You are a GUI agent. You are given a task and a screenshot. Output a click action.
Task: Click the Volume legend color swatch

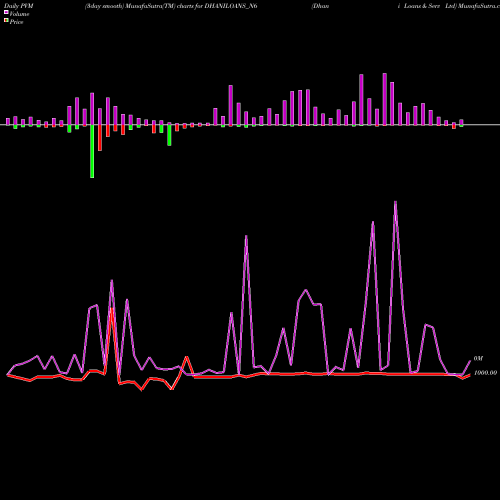click(x=6, y=12)
